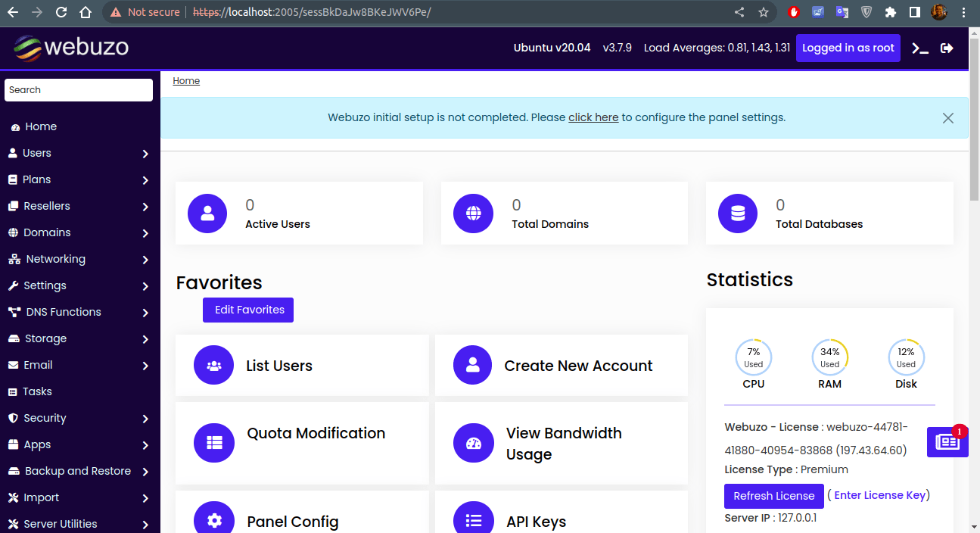Viewport: 980px width, 533px height.
Task: Expand the Networking menu chevron
Action: 145,260
